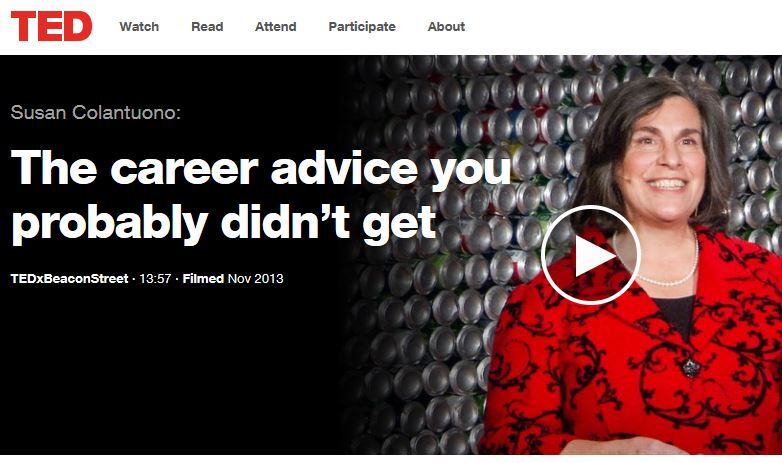Open the Read menu
The image size is (782, 463).
207,27
